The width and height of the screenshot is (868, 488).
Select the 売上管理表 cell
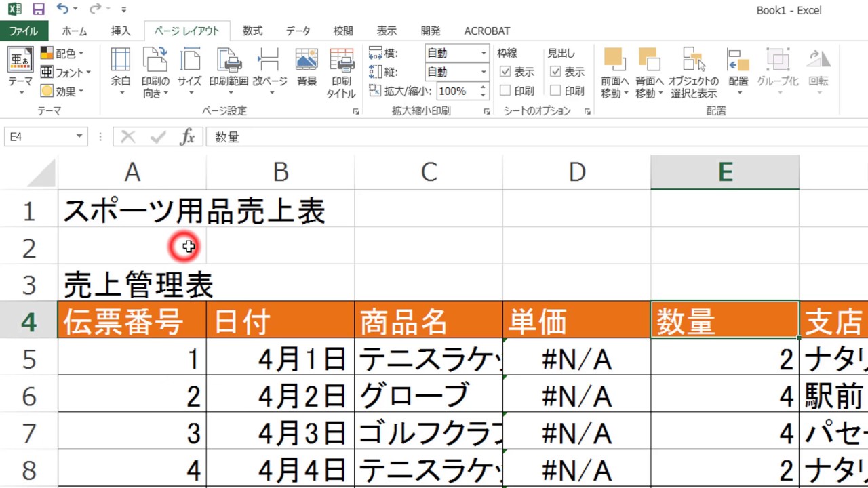tap(132, 284)
